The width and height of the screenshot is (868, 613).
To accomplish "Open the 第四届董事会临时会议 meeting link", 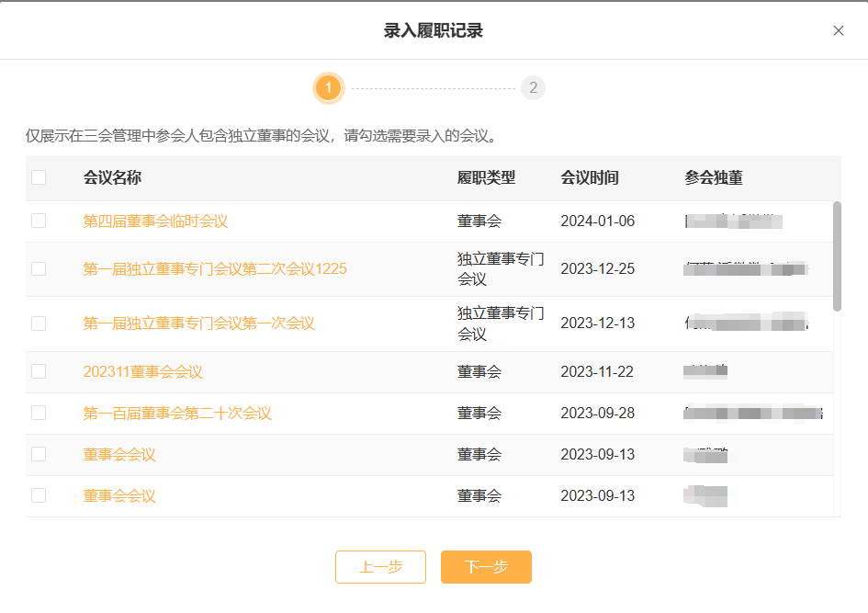I will pos(155,221).
